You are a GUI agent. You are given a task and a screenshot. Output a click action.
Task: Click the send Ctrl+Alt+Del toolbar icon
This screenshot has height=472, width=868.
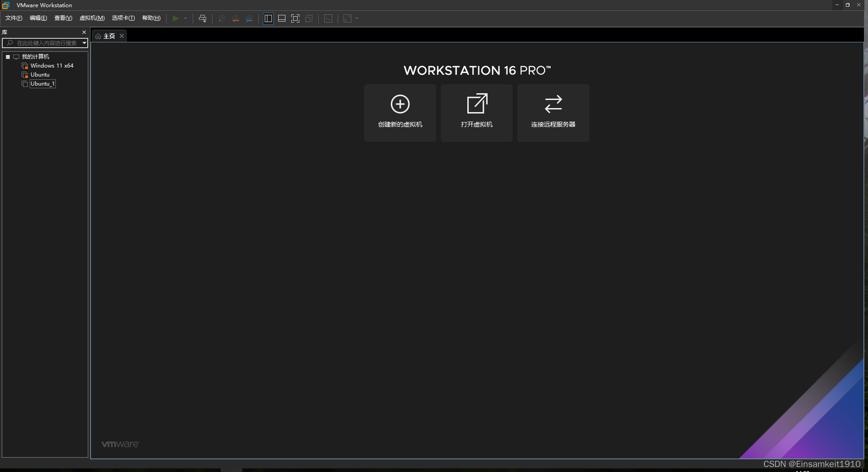tap(203, 18)
